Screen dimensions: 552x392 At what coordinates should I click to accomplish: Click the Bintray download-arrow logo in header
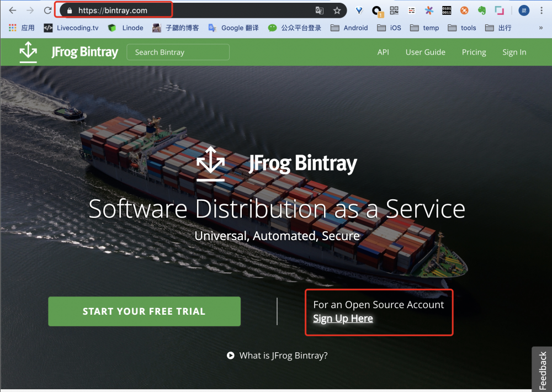[28, 52]
